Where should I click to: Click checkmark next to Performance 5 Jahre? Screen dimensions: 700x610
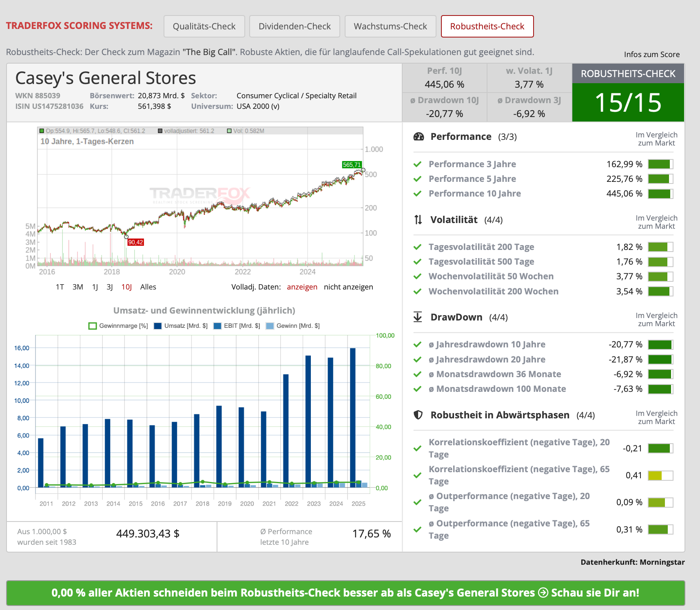pyautogui.click(x=417, y=179)
